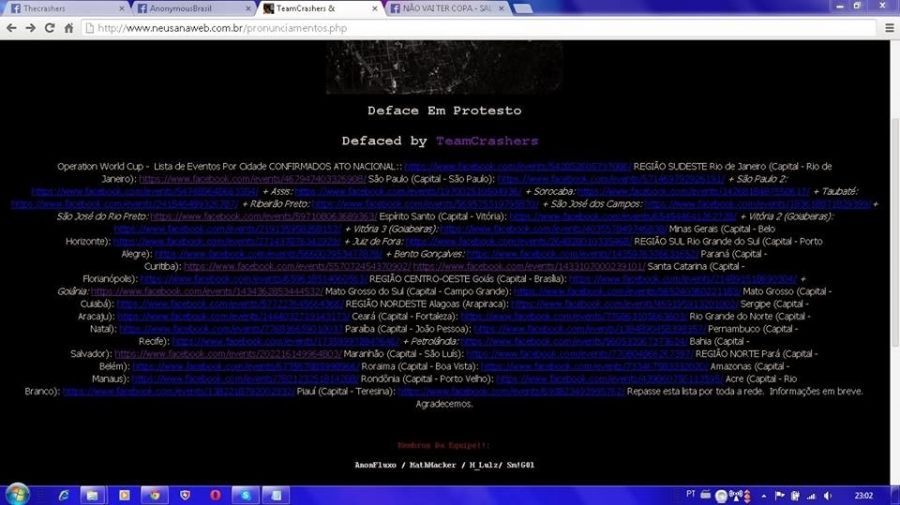
Task: Go back using the browser back arrow
Action: (x=11, y=28)
